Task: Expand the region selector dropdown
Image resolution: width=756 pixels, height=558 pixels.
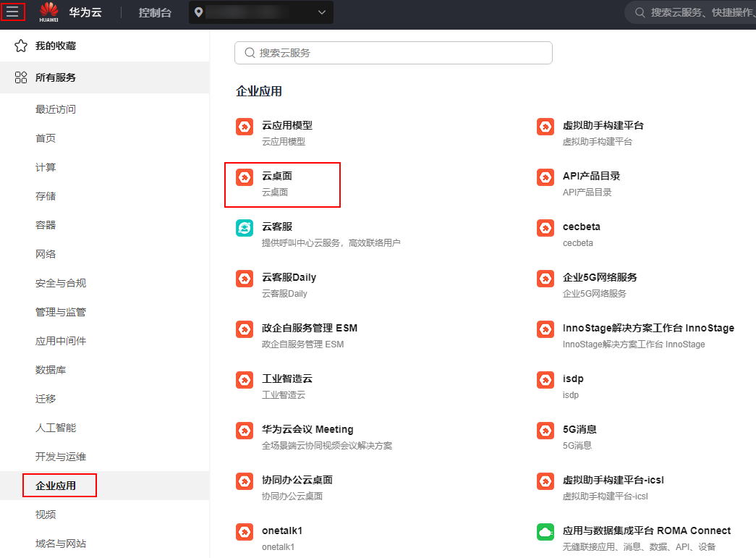Action: (322, 12)
